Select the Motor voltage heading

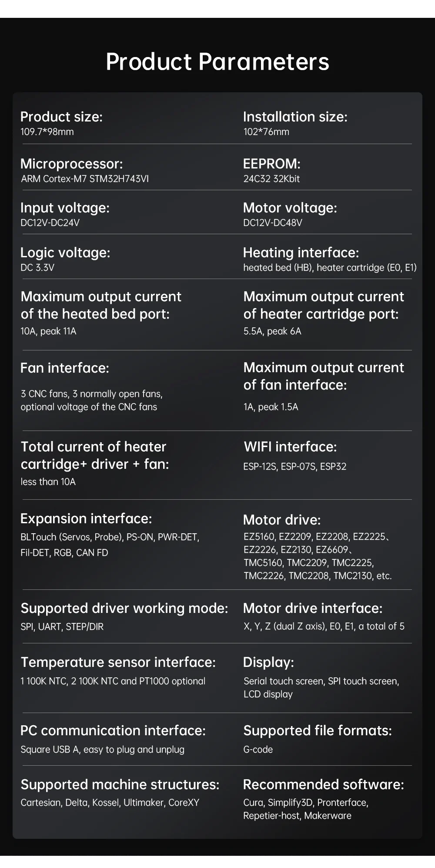[290, 208]
